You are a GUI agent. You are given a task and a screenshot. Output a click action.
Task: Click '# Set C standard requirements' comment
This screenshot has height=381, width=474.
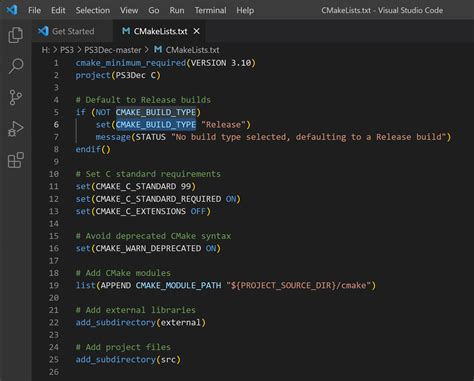[x=148, y=174]
